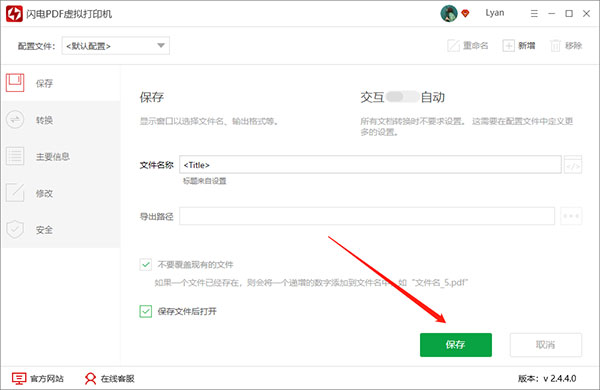Close the virtual printer window

coord(586,14)
